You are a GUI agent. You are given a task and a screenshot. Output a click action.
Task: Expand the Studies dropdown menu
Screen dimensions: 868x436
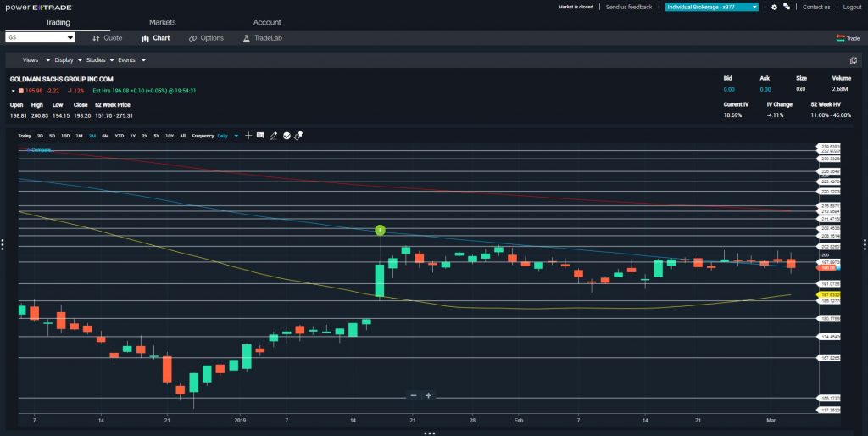point(100,60)
